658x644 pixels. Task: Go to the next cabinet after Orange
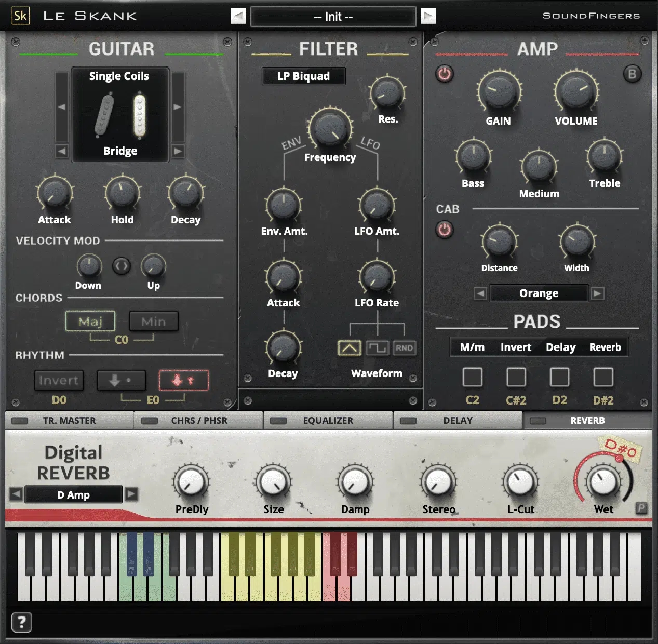[x=598, y=293]
